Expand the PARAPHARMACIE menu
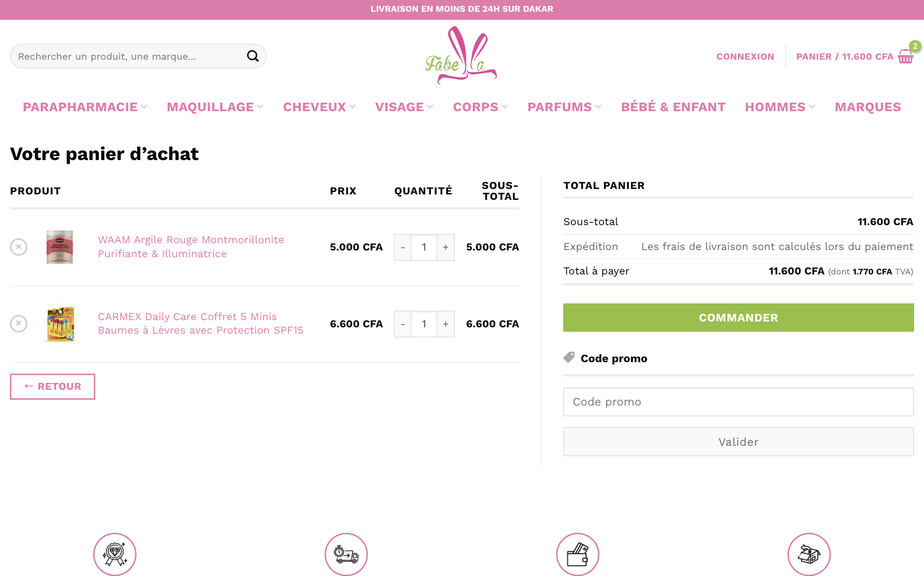The height and width of the screenshot is (576, 924). coord(85,107)
